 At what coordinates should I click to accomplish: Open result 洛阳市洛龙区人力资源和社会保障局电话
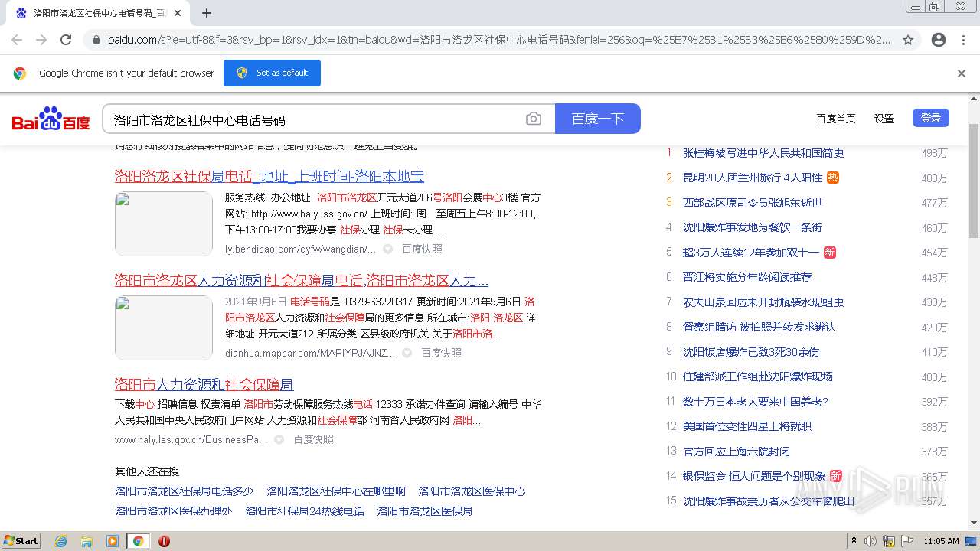(x=302, y=281)
